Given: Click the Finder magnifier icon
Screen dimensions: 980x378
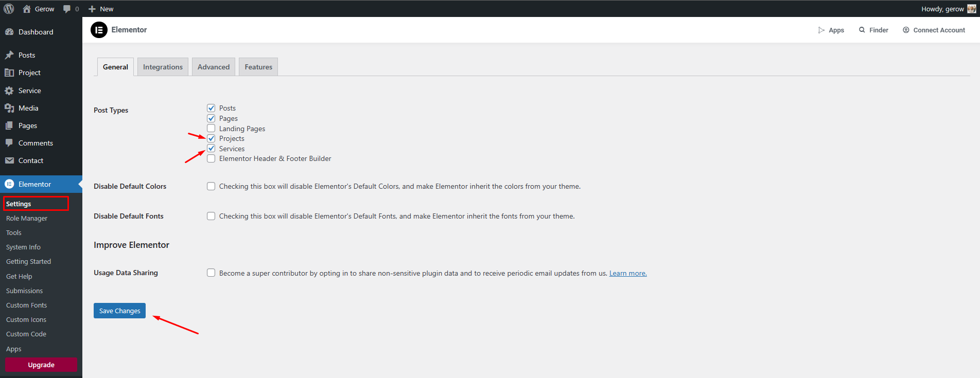Looking at the screenshot, I should click(x=862, y=30).
